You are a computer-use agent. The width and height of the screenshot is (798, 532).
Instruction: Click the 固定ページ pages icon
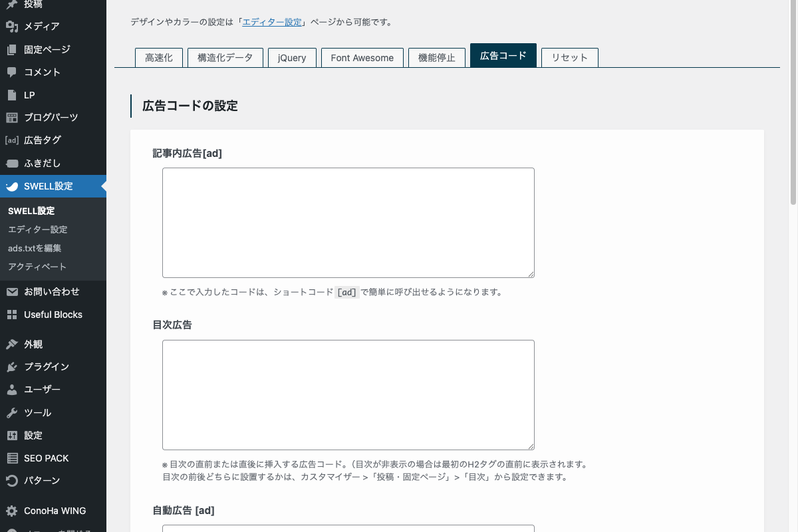(x=12, y=49)
